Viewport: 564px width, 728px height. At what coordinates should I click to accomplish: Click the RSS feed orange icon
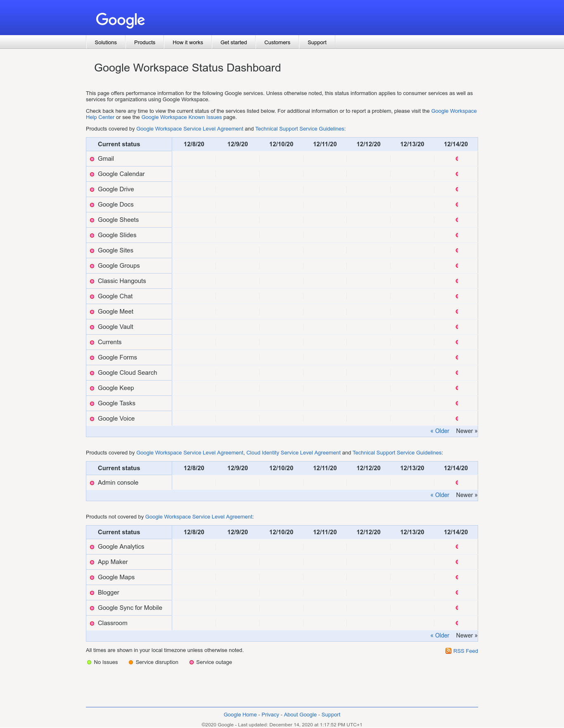(x=448, y=651)
